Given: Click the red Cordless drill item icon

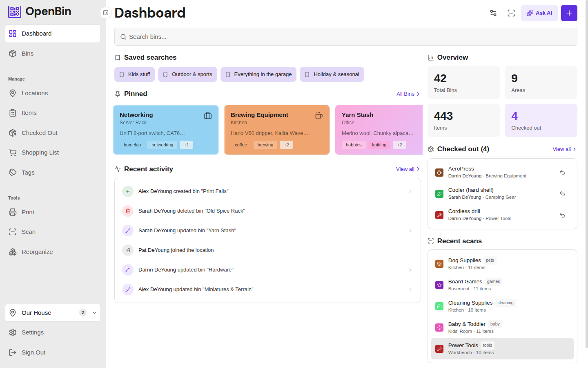Looking at the screenshot, I should (439, 215).
